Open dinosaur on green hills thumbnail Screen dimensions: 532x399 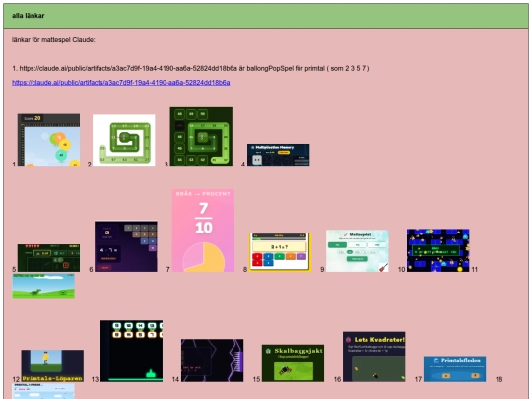[x=43, y=286]
